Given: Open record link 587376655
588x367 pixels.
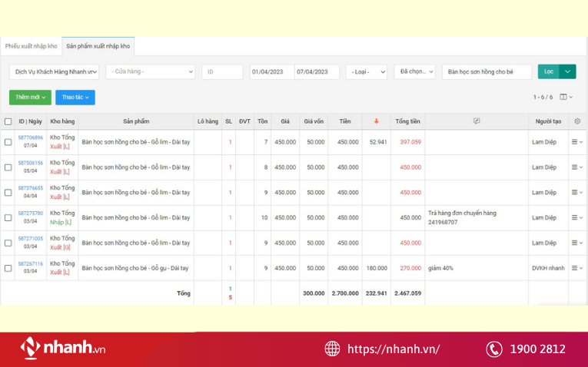Looking at the screenshot, I should (31, 188).
